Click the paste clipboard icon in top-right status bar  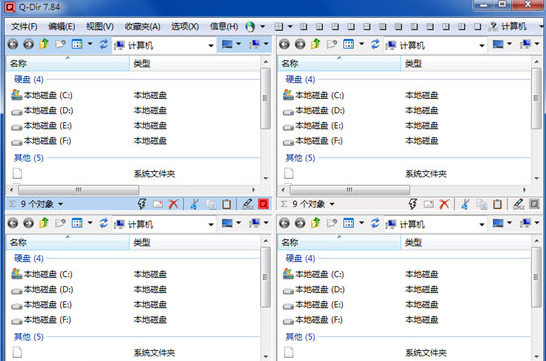click(498, 204)
